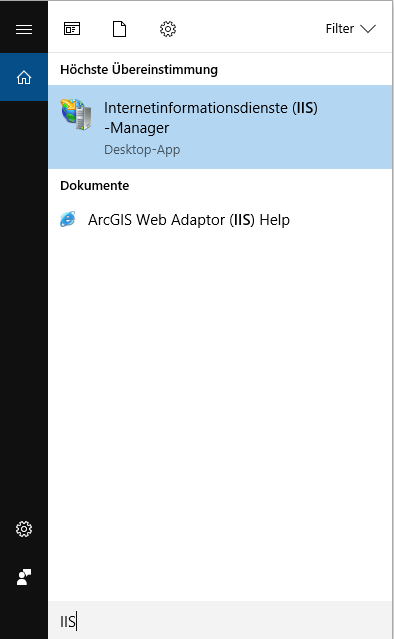This screenshot has width=394, height=639.
Task: Filter results by Documents icon
Action: point(119,29)
